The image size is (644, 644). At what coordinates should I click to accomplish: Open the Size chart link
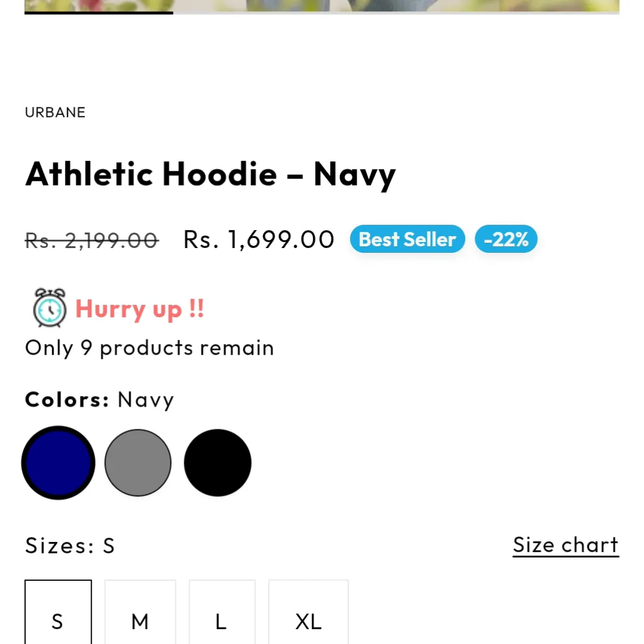tap(565, 545)
